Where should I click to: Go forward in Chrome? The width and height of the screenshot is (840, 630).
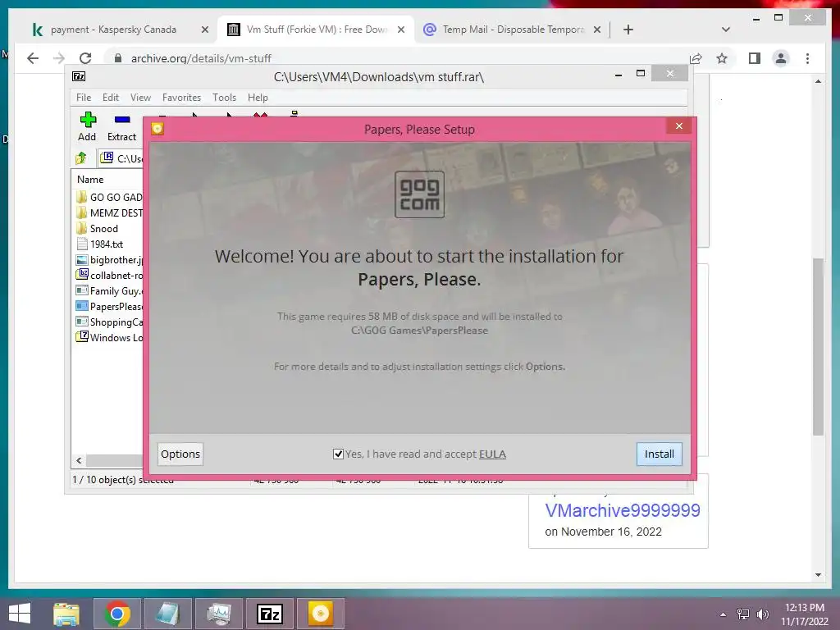tap(59, 58)
